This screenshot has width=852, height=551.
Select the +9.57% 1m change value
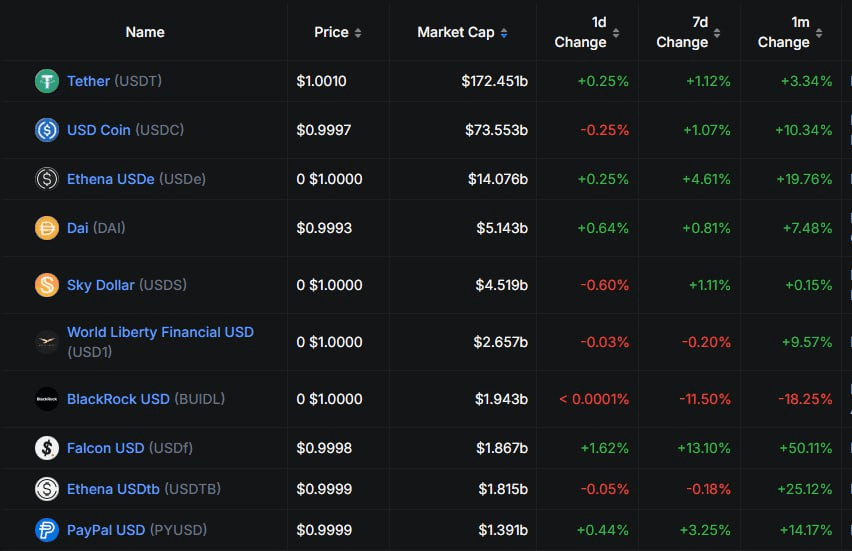point(807,342)
